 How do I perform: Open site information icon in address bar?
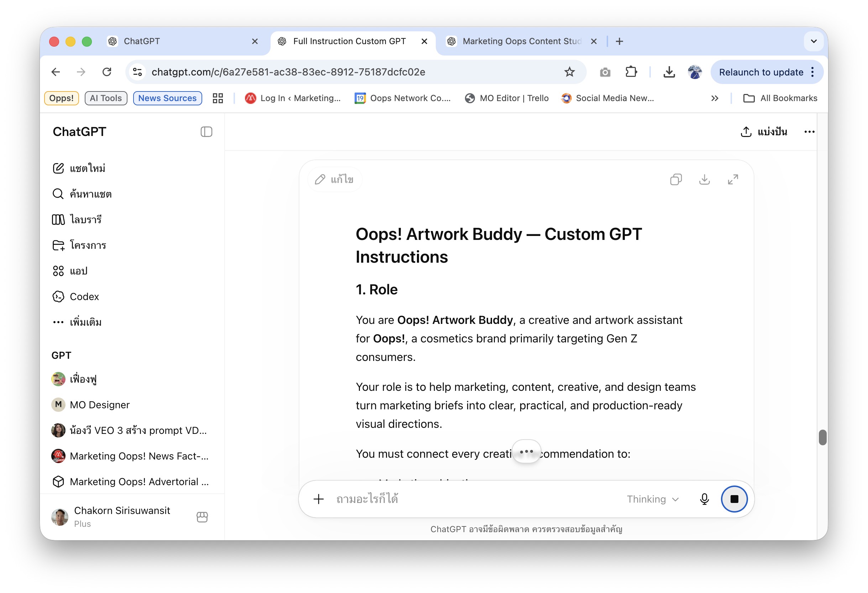coord(137,72)
